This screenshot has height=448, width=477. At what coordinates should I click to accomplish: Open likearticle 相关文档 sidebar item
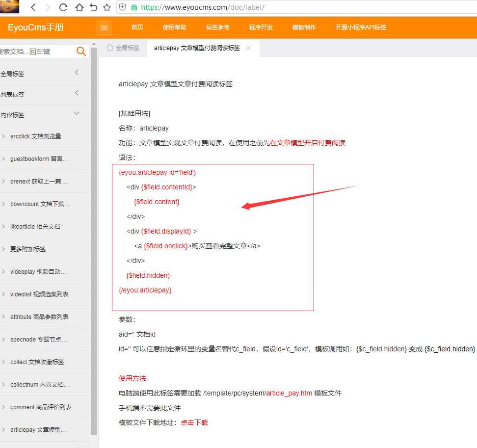coord(45,227)
